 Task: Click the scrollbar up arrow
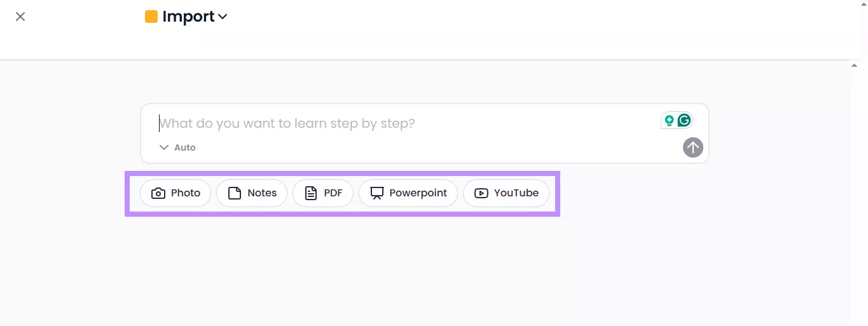click(x=855, y=65)
